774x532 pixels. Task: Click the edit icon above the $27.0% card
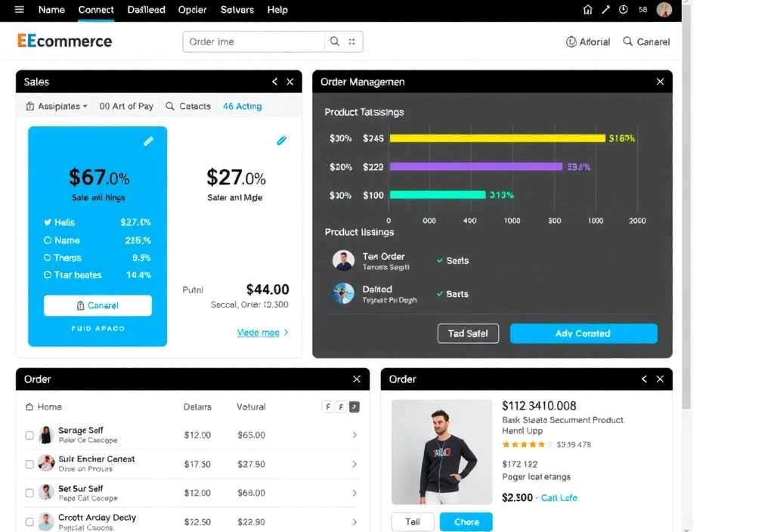[x=282, y=141]
